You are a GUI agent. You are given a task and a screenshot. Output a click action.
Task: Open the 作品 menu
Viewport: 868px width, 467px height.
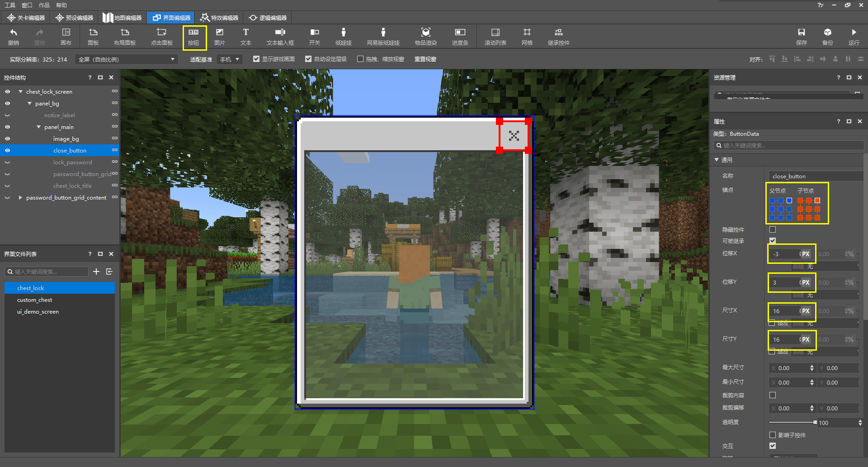coord(44,5)
